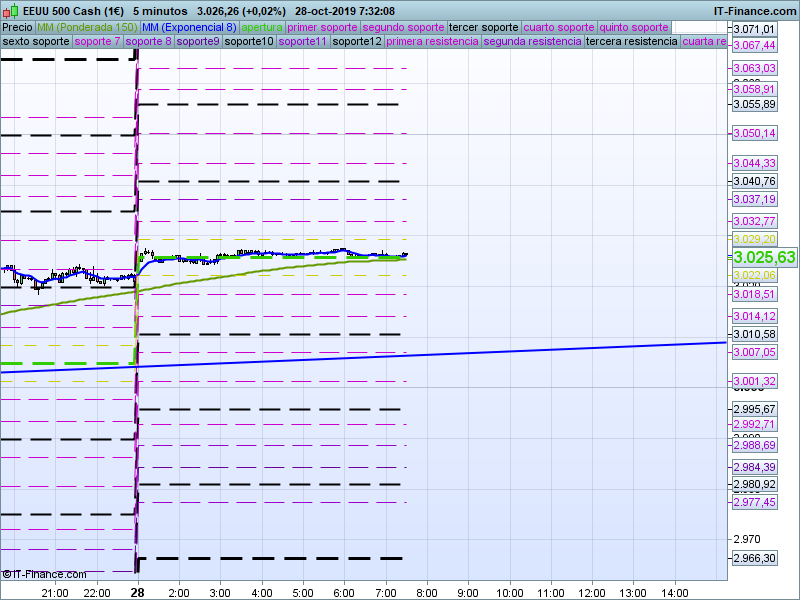
Task: Toggle the segundo soporte legend item
Action: point(402,27)
